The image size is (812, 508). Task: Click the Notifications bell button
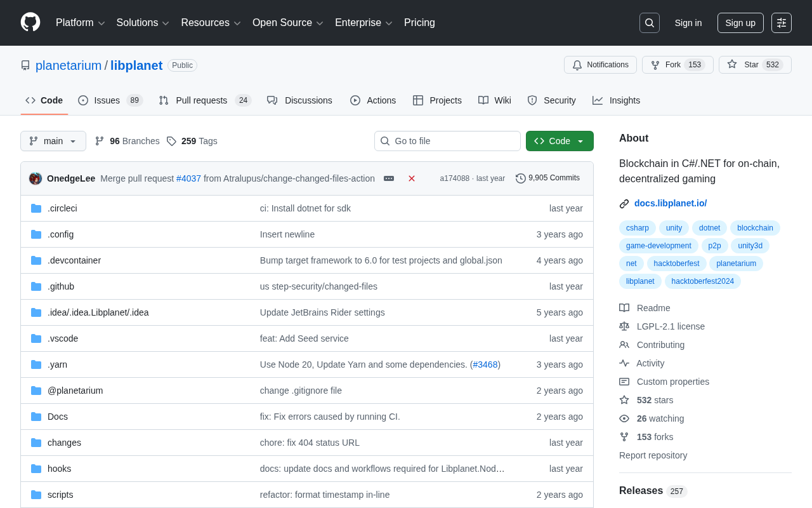[x=600, y=65]
